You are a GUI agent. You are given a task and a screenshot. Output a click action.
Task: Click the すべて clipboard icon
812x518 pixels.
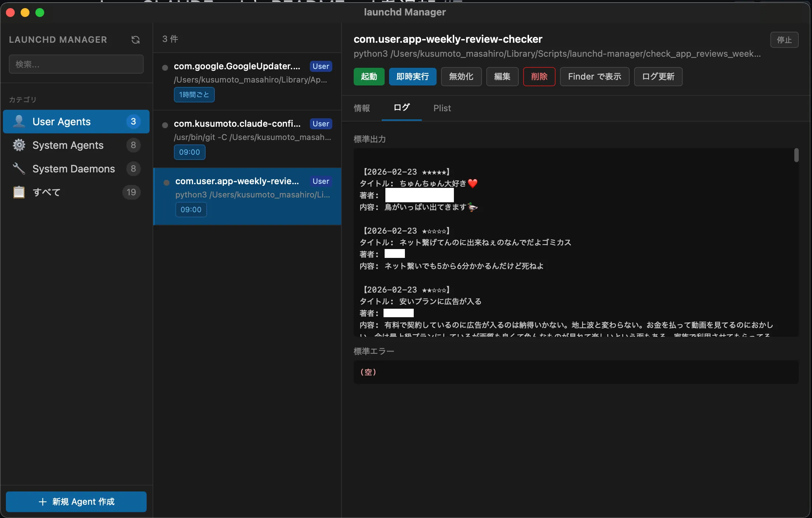coord(19,192)
